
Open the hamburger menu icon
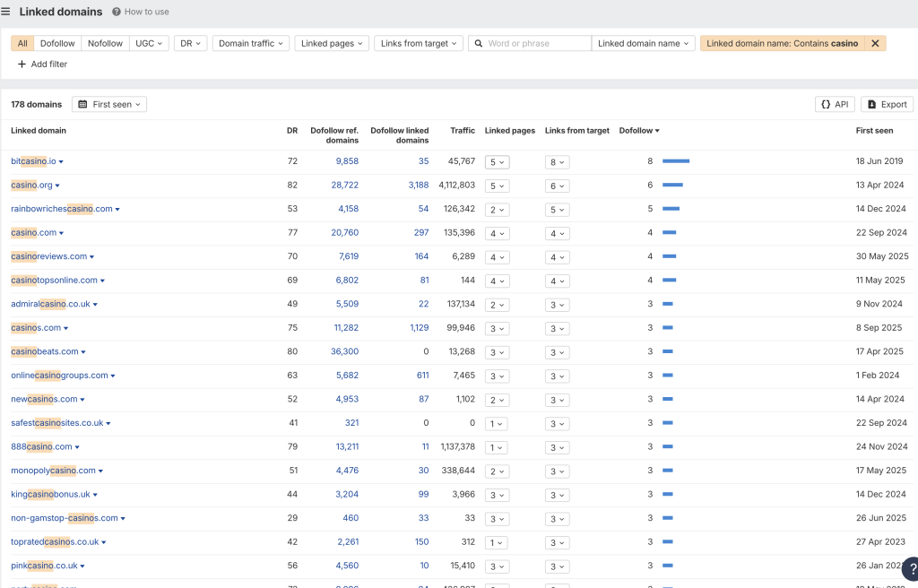click(5, 12)
